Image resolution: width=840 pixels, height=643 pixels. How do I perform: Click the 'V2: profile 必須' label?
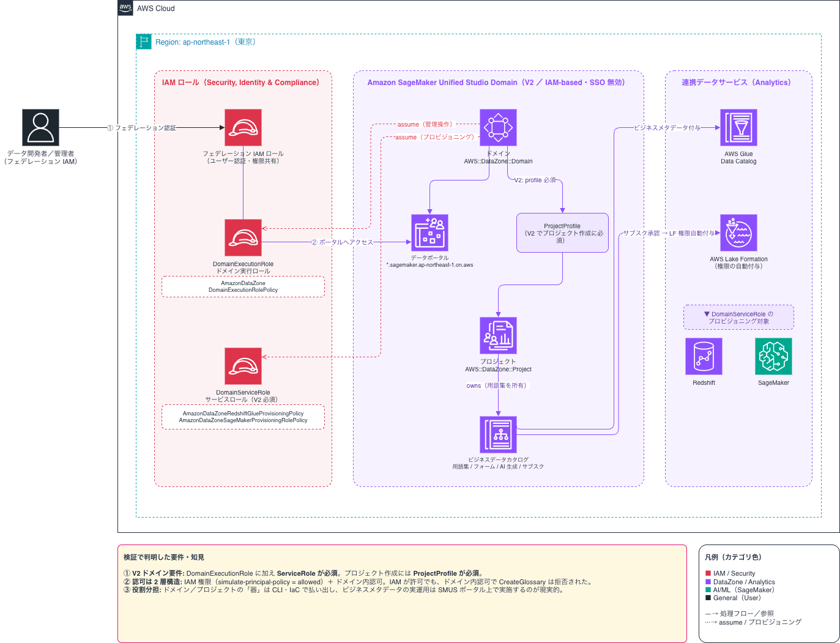pos(535,180)
